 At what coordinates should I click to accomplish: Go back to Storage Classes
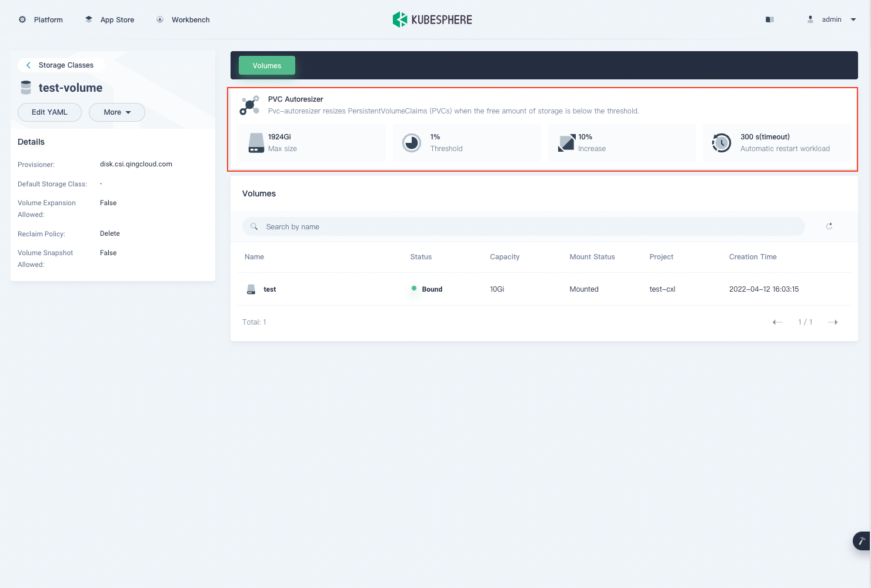tap(61, 65)
